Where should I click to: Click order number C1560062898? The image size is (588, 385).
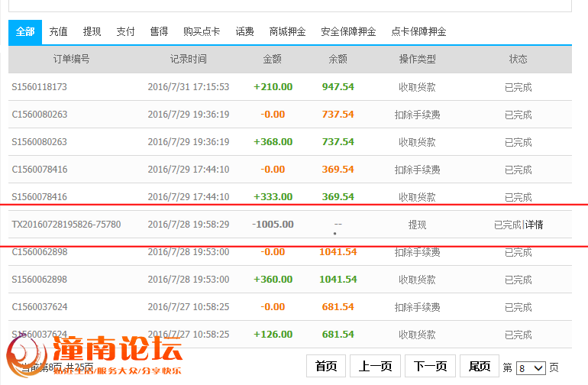click(40, 252)
